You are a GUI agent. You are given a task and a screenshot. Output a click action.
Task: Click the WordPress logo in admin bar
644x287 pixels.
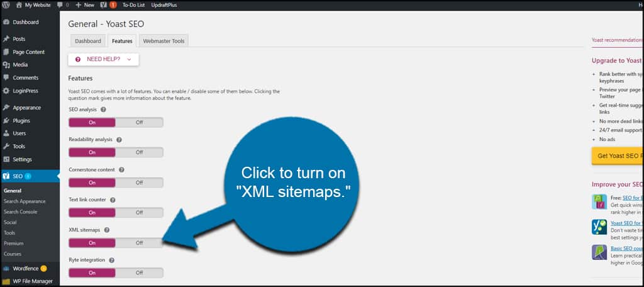point(6,5)
